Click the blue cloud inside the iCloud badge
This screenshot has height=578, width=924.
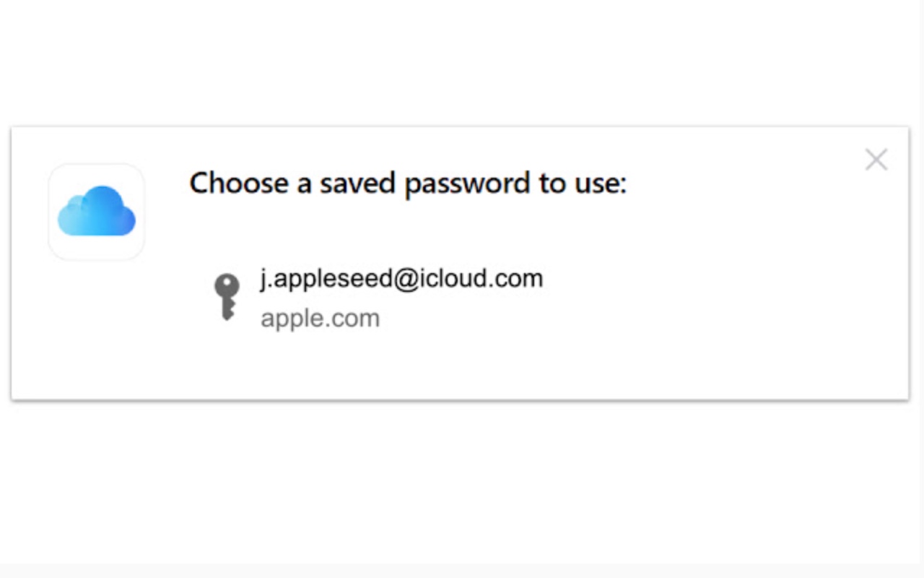click(x=97, y=211)
